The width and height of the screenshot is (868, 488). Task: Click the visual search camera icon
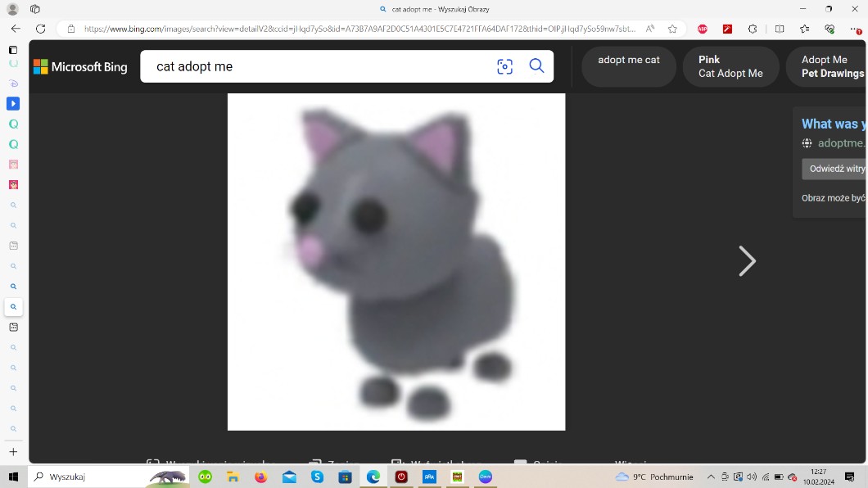tap(504, 66)
